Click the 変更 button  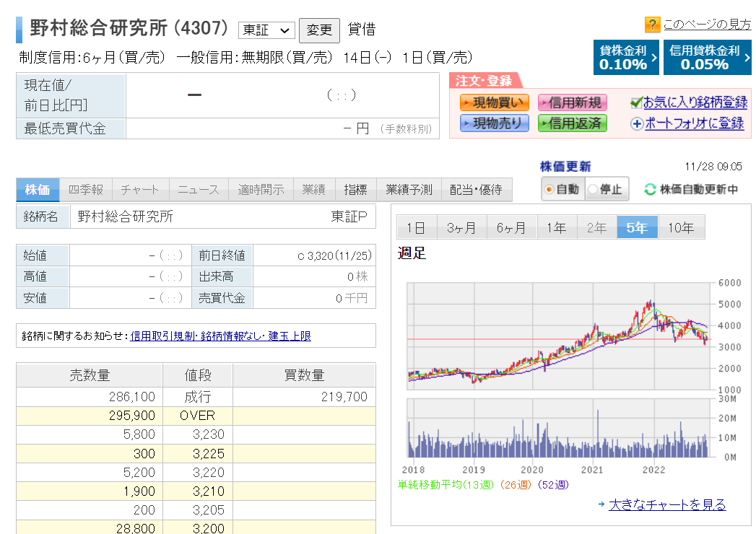click(319, 30)
